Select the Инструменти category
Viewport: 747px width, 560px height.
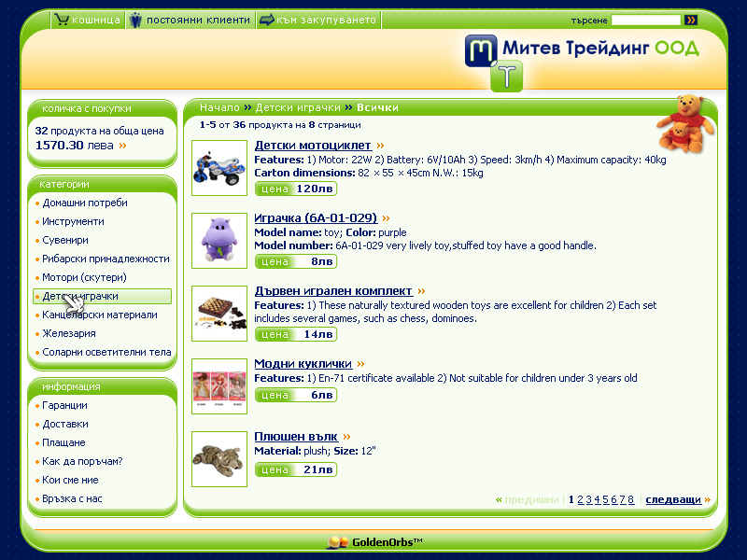(x=73, y=221)
